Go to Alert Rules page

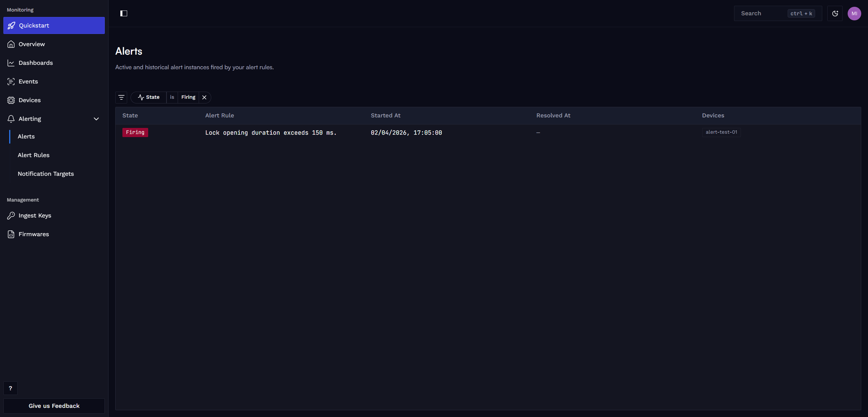click(x=34, y=155)
